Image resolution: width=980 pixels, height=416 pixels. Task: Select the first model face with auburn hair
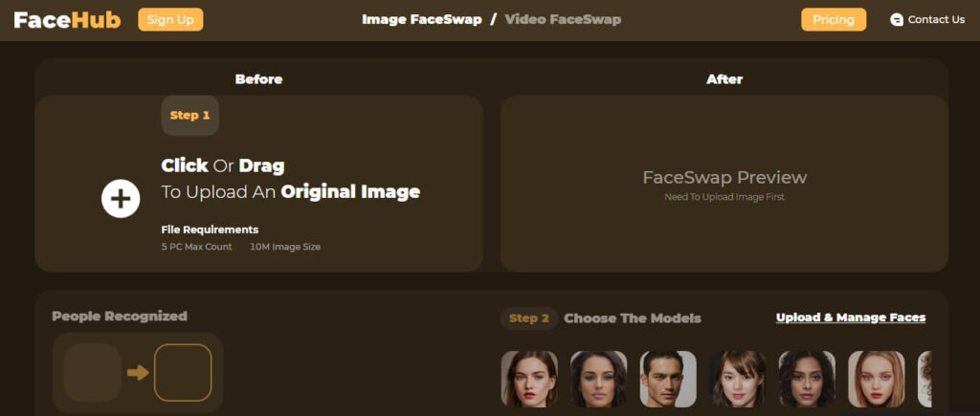tap(529, 379)
